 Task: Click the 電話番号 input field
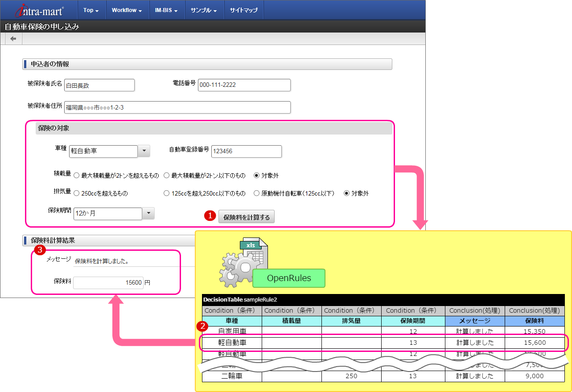[244, 85]
